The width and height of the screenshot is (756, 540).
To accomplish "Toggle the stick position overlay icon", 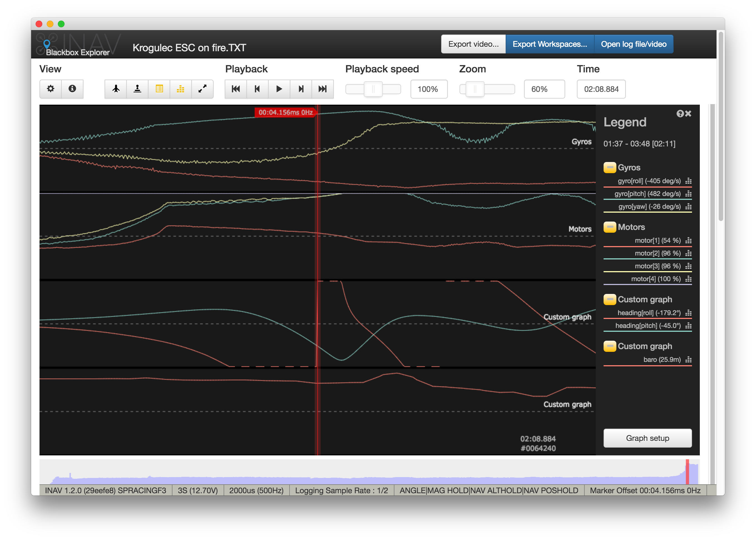I will (137, 89).
